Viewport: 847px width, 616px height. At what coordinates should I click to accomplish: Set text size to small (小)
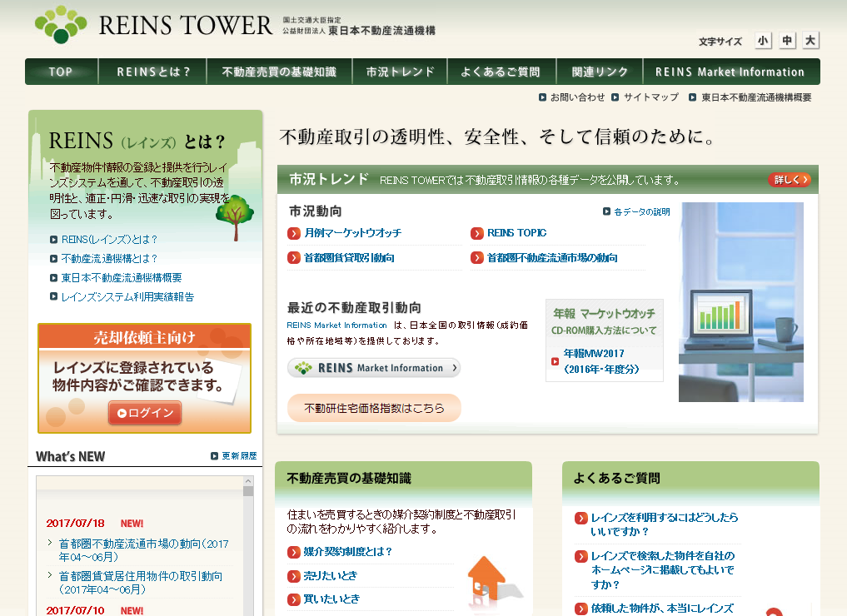tap(763, 41)
